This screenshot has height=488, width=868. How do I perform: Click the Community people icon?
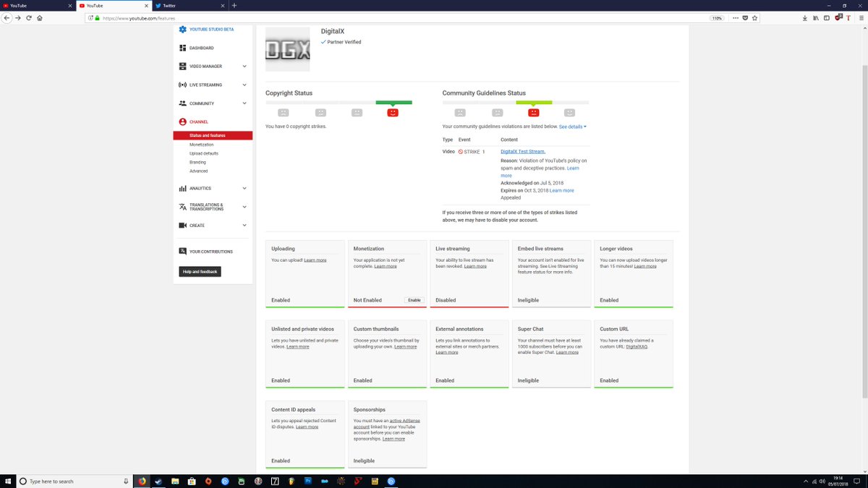pyautogui.click(x=183, y=103)
